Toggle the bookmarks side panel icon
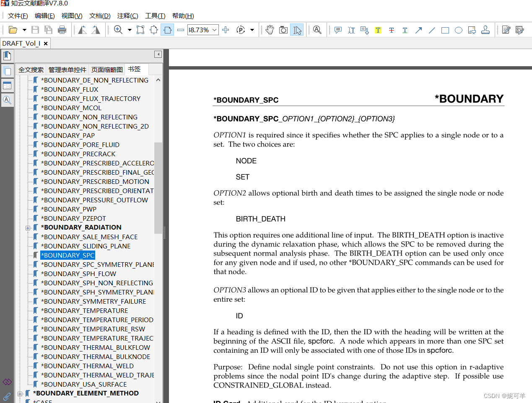This screenshot has height=403, width=532. pyautogui.click(x=7, y=56)
